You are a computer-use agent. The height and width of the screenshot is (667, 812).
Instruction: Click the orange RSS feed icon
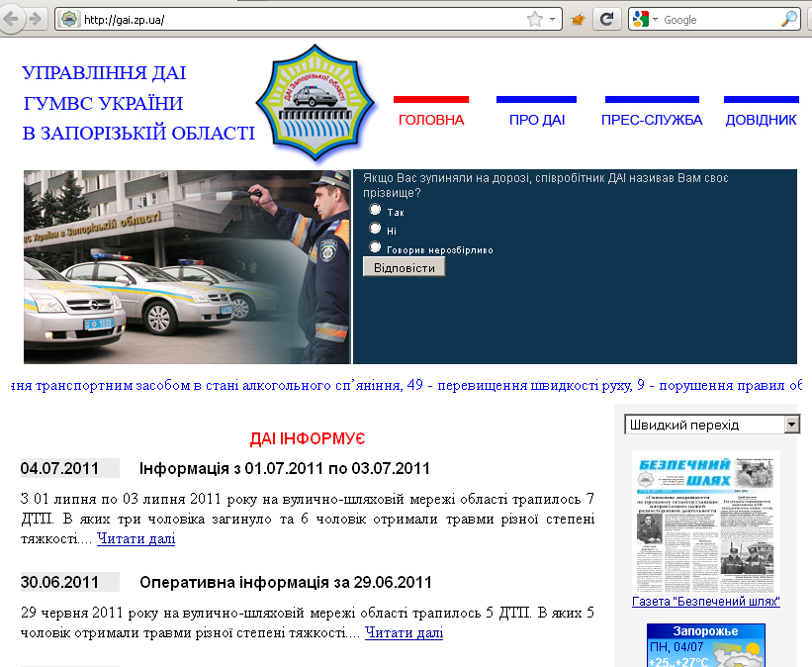click(x=578, y=19)
